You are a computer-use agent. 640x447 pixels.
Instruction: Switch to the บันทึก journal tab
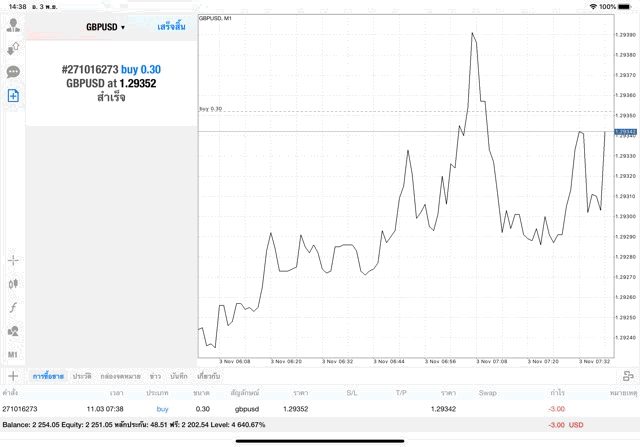[x=179, y=376]
